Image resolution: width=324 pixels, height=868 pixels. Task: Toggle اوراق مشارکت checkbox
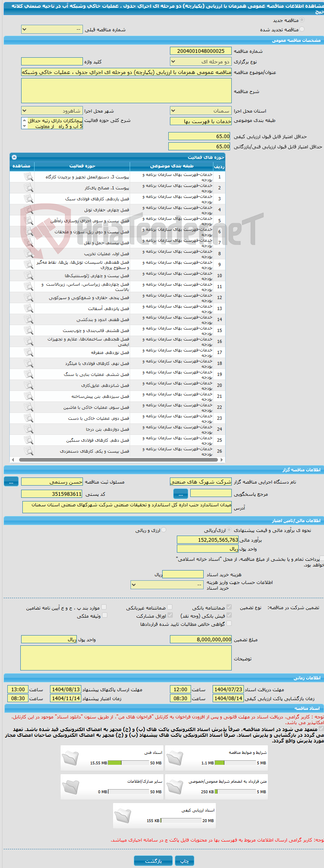(170, 615)
